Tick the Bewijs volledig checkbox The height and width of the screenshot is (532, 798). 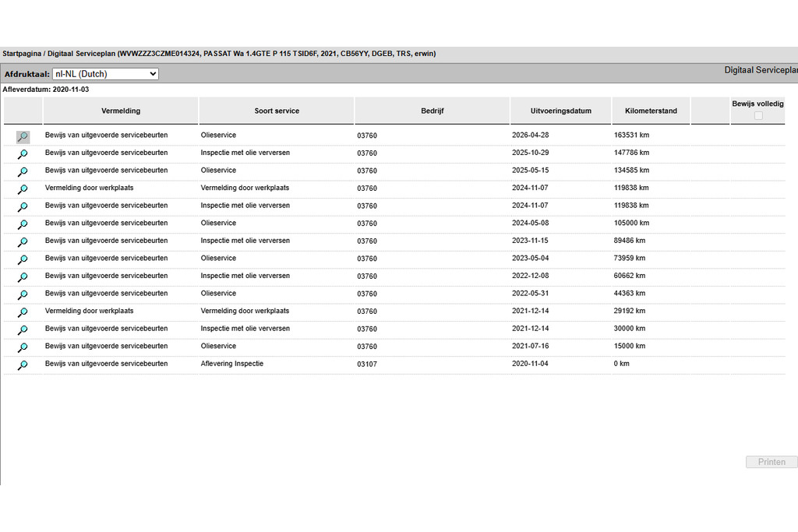[758, 115]
